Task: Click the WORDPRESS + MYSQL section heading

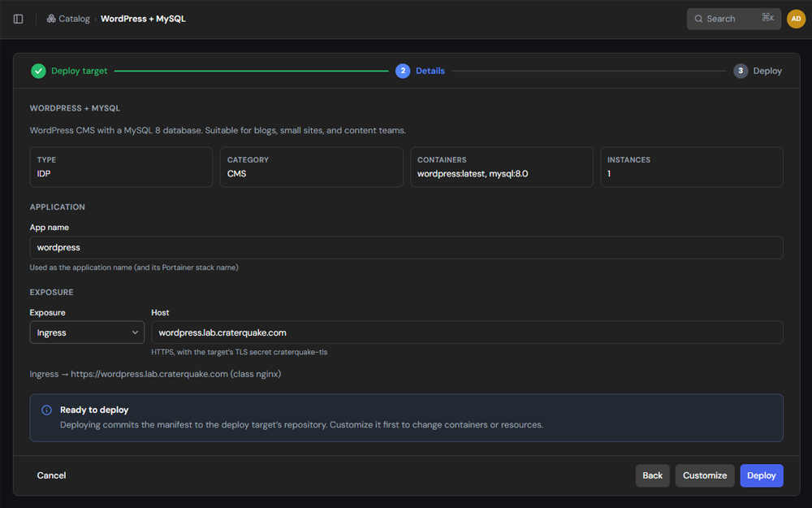Action: pyautogui.click(x=75, y=108)
